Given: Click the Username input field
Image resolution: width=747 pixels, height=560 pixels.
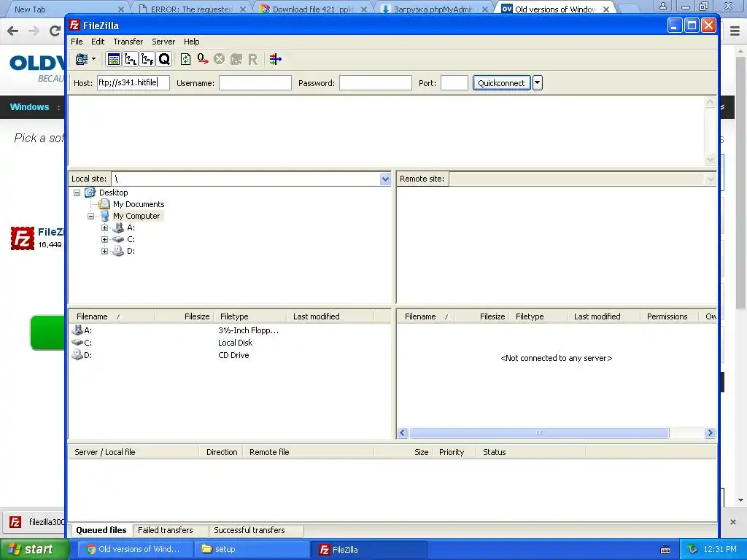Looking at the screenshot, I should point(255,83).
